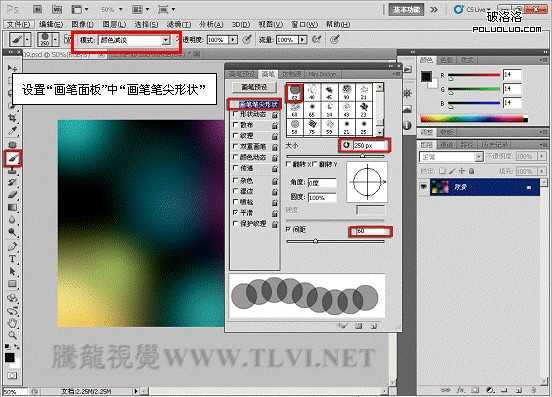Image resolution: width=552 pixels, height=397 pixels.
Task: Click the info (i) icon in collapsed dock
Action: click(407, 125)
